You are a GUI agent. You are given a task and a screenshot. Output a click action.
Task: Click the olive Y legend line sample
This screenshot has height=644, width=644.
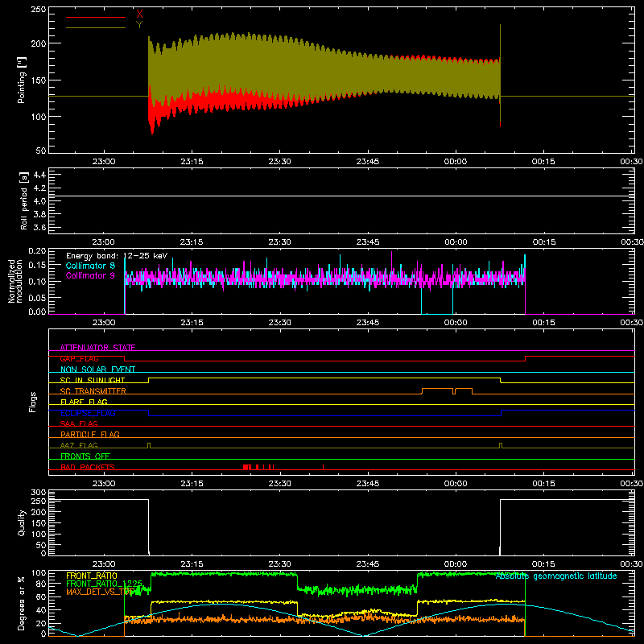tap(96, 28)
